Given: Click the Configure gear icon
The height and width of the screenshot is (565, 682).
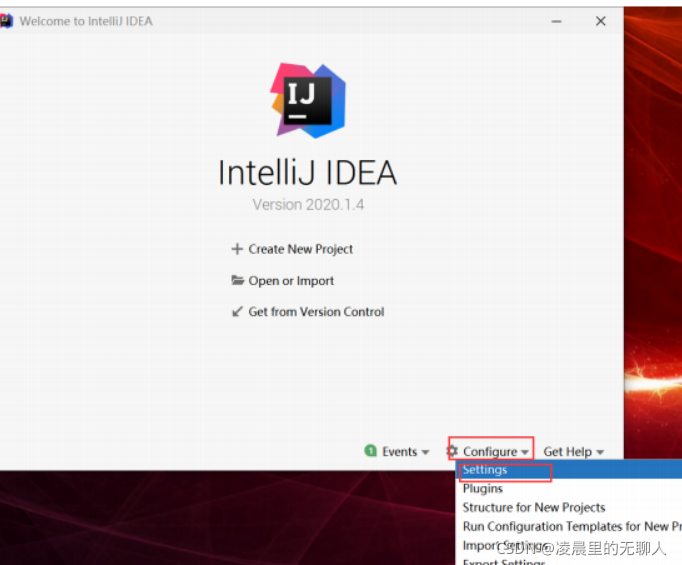Looking at the screenshot, I should coord(452,451).
